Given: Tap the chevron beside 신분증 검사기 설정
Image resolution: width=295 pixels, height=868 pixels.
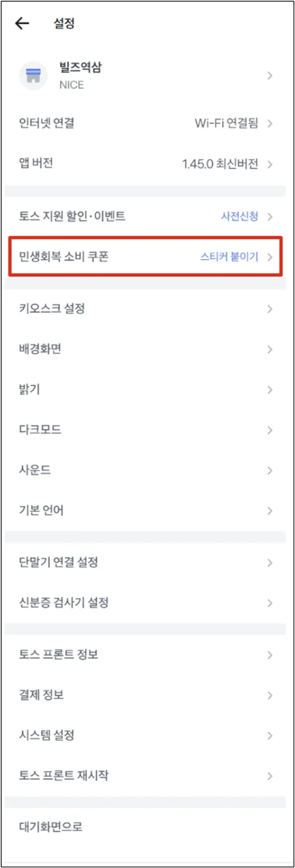Looking at the screenshot, I should click(270, 603).
